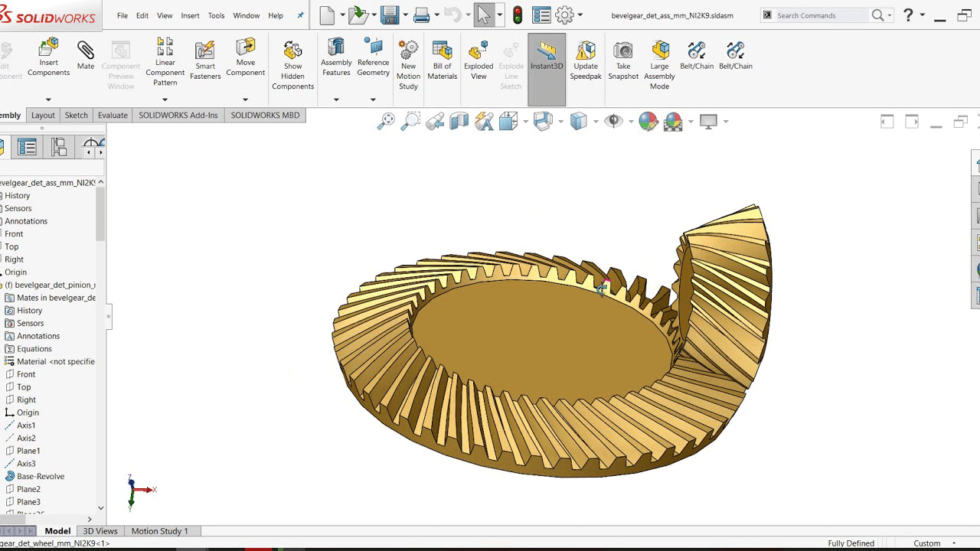Screen dimensions: 980x551
Task: Click the Mate tool icon
Action: [x=86, y=56]
